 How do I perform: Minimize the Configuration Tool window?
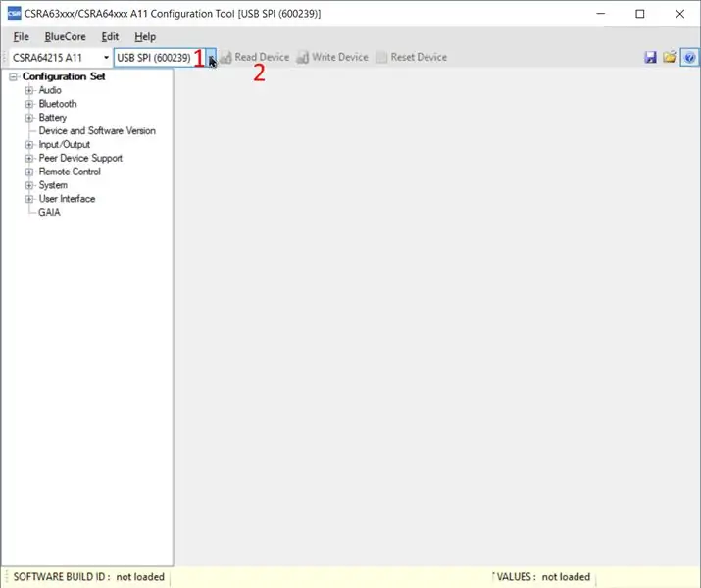pyautogui.click(x=601, y=14)
